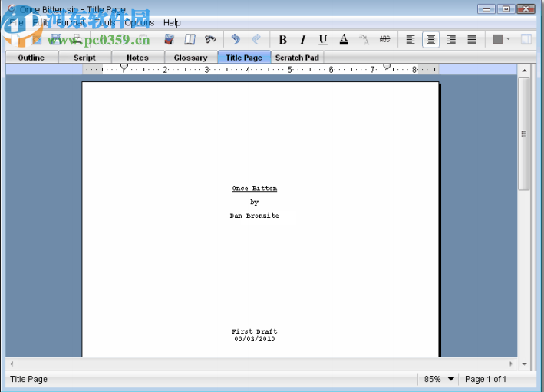Click the Redo arrow
Screen dimensions: 544x392
[x=256, y=39]
